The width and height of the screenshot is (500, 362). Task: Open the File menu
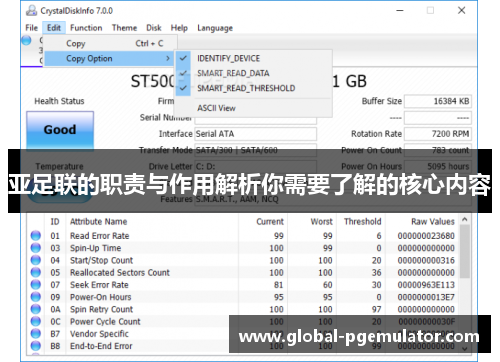[x=32, y=28]
